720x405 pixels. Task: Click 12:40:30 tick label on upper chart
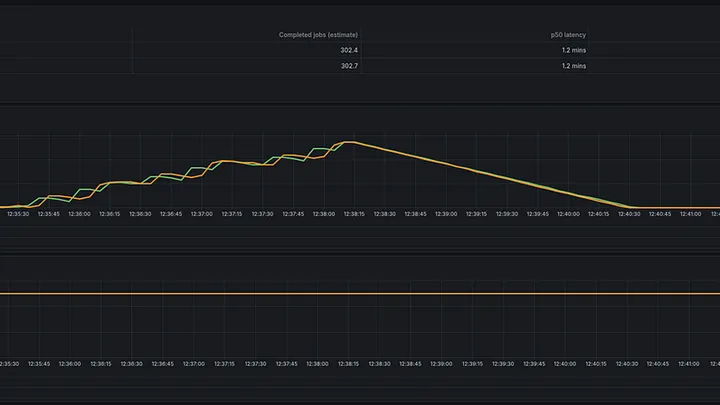[629, 214]
